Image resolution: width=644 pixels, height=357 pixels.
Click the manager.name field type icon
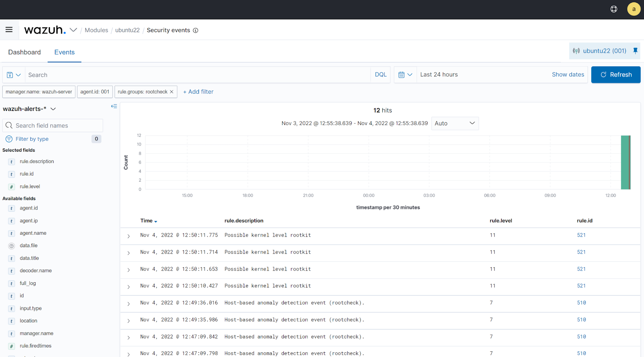coord(12,334)
